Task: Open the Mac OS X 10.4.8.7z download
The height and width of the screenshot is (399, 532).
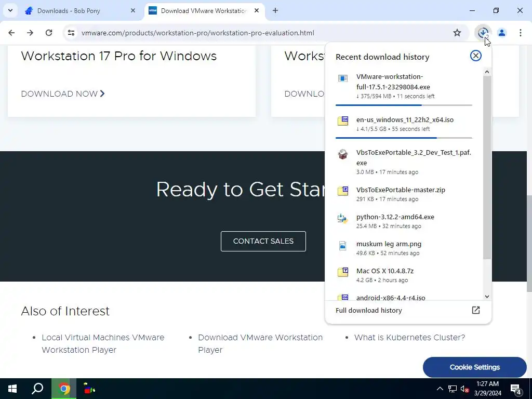Action: click(404, 275)
